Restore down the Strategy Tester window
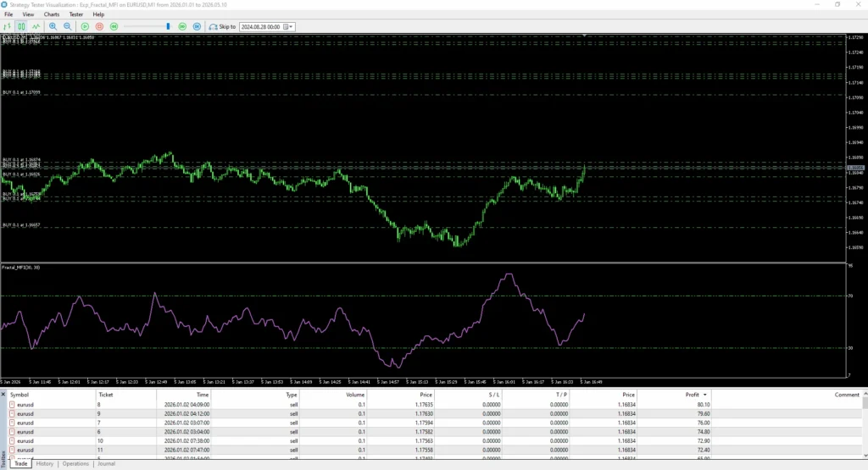Viewport: 868px width, 470px height. coord(837,4)
